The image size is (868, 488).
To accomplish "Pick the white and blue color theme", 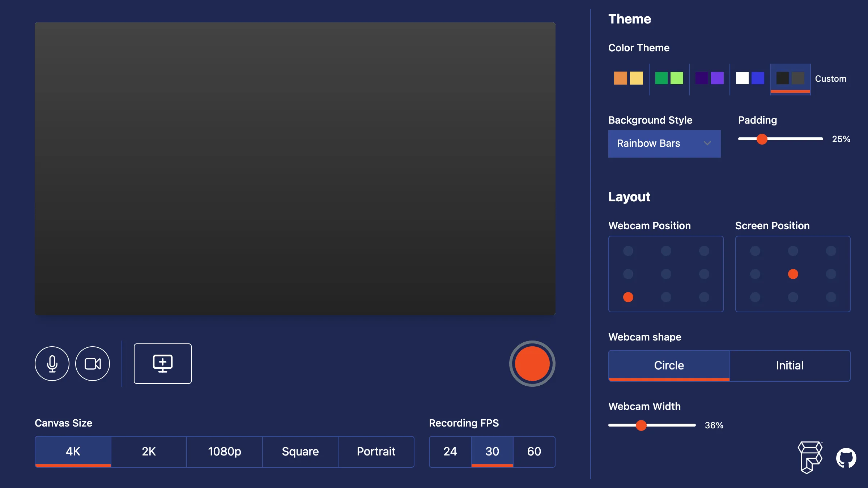I will pos(750,78).
